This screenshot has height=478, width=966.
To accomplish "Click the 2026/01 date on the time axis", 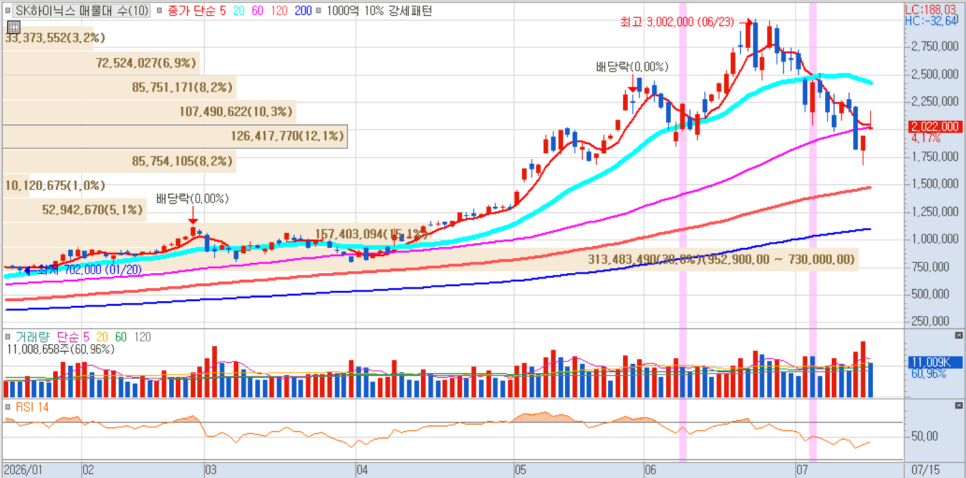I will click(22, 470).
